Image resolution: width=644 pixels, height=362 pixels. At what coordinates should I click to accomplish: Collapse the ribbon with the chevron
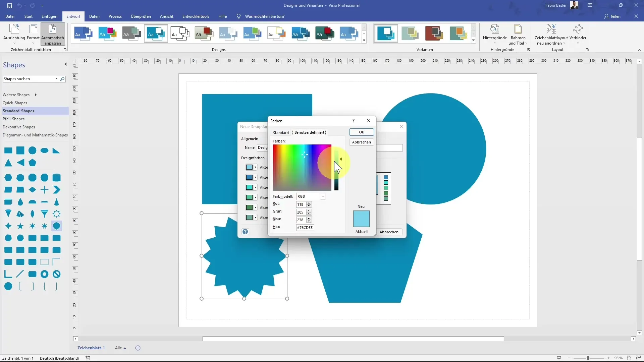639,50
